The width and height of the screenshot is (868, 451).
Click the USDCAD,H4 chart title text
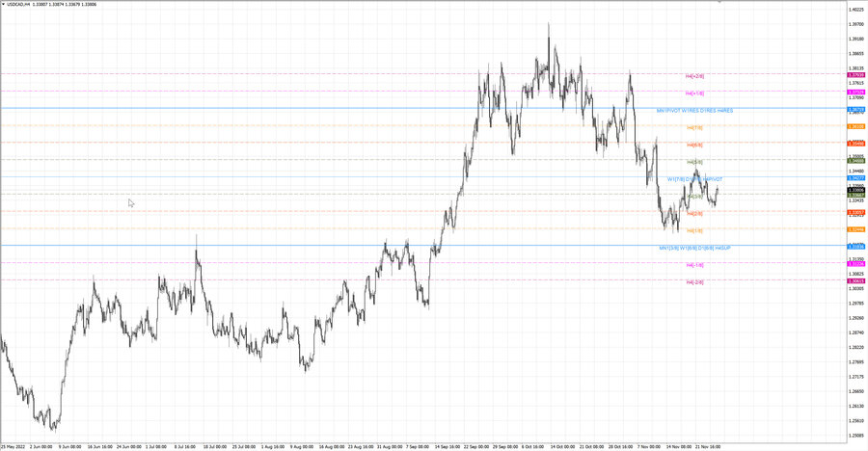click(x=18, y=5)
